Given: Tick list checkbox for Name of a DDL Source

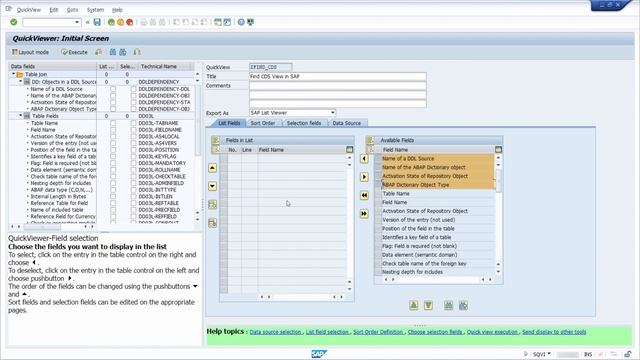Looking at the screenshot, I should point(113,89).
